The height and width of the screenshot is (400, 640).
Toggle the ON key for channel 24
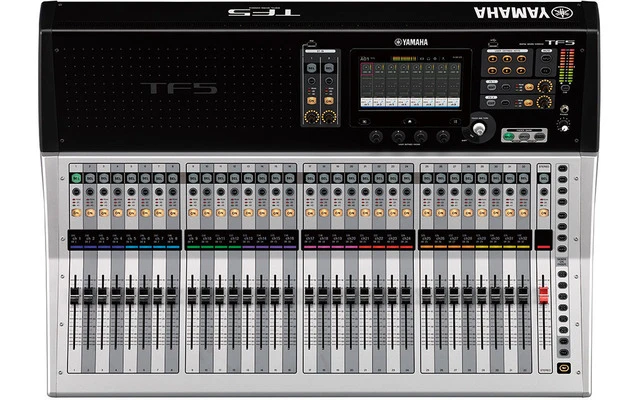point(407,213)
